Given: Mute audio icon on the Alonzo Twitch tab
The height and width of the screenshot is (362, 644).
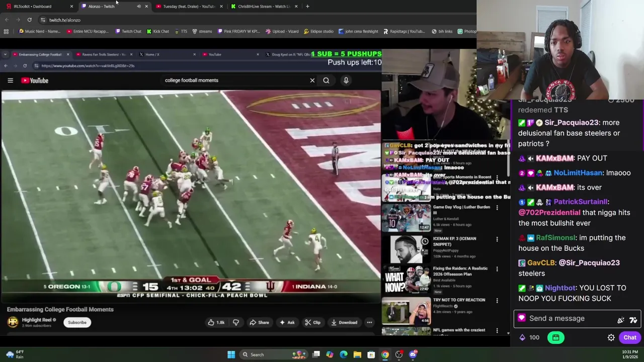Looking at the screenshot, I should coord(139,7).
